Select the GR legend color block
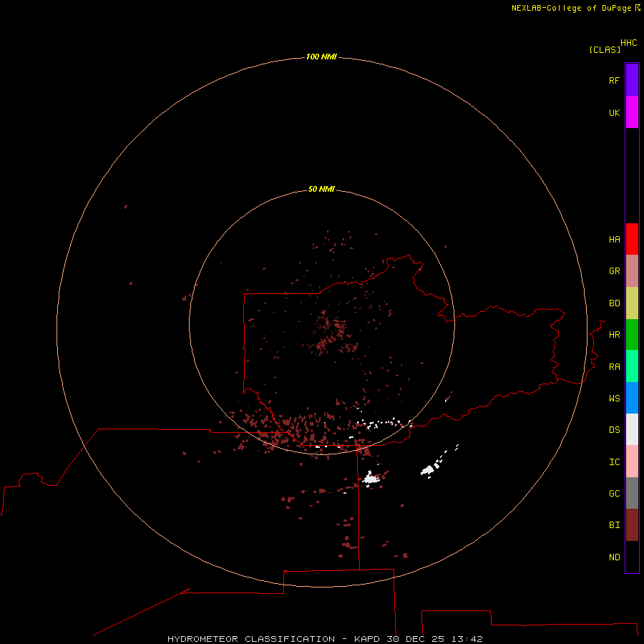 (632, 271)
